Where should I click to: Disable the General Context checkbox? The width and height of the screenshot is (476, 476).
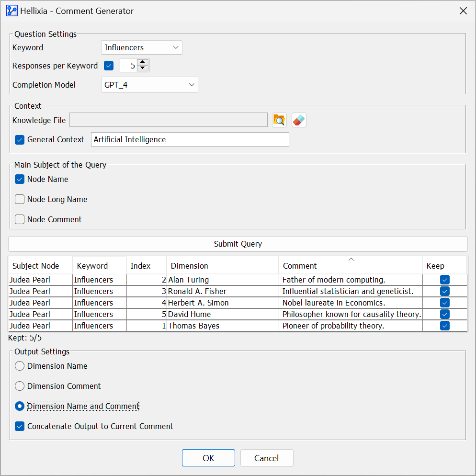click(20, 140)
